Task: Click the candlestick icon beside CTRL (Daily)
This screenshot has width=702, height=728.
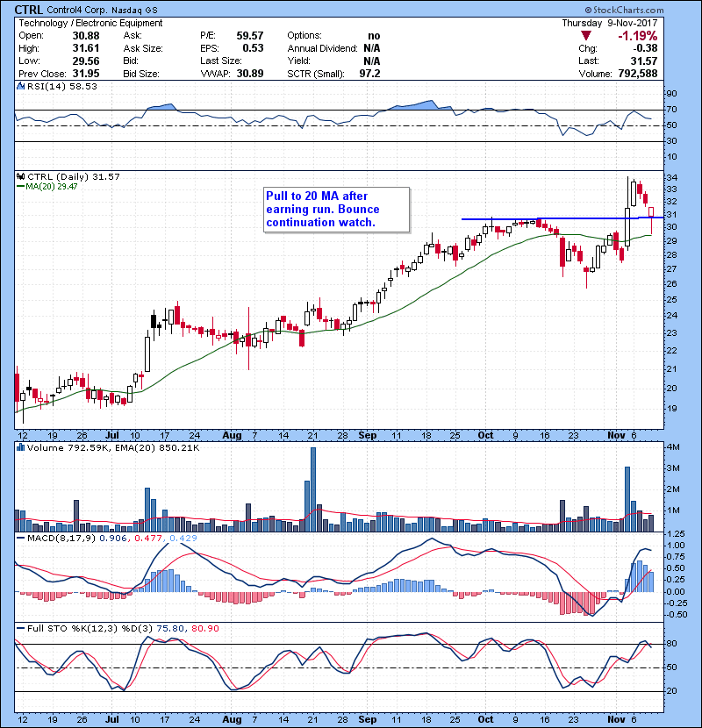Action: click(20, 176)
